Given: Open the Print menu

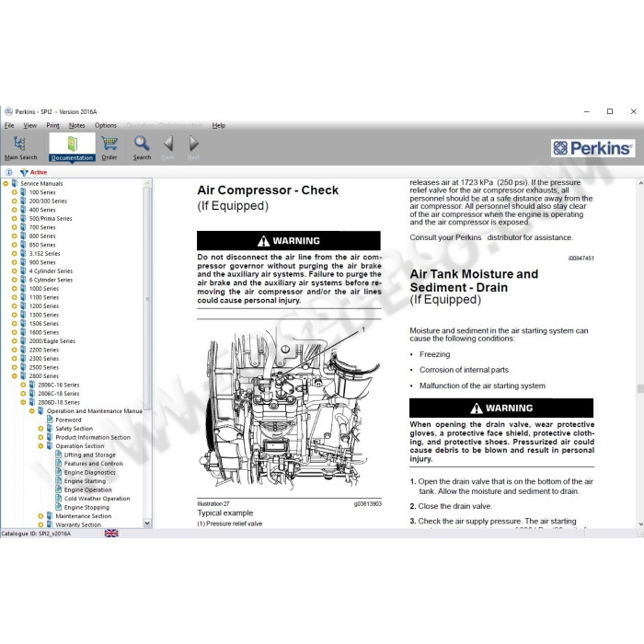Looking at the screenshot, I should tap(52, 125).
